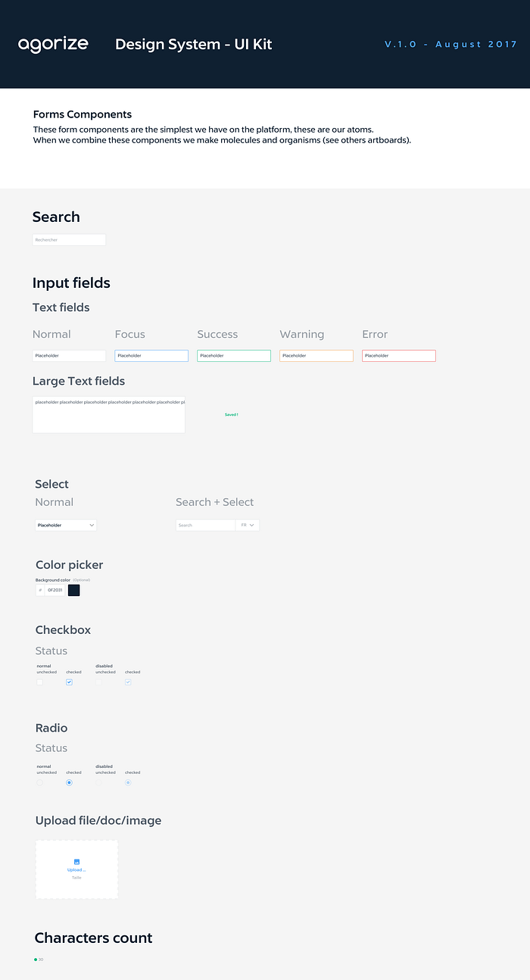Image resolution: width=530 pixels, height=980 pixels.
Task: Click the disabled checked checkbox
Action: pyautogui.click(x=128, y=682)
